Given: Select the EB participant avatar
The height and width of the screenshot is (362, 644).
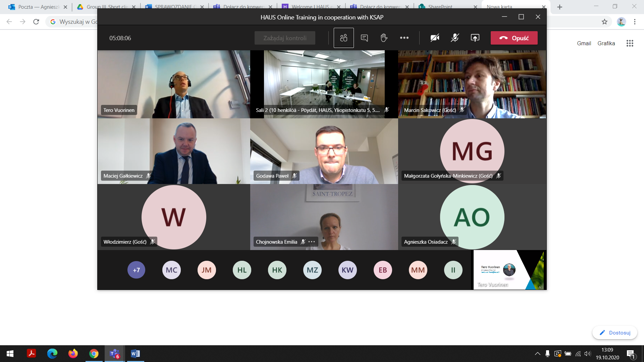Looking at the screenshot, I should (x=383, y=270).
